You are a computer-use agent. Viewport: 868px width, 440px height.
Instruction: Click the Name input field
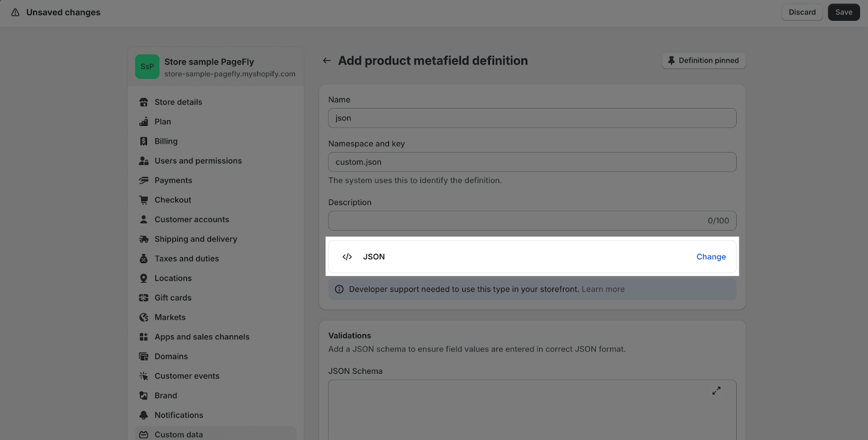pyautogui.click(x=532, y=118)
